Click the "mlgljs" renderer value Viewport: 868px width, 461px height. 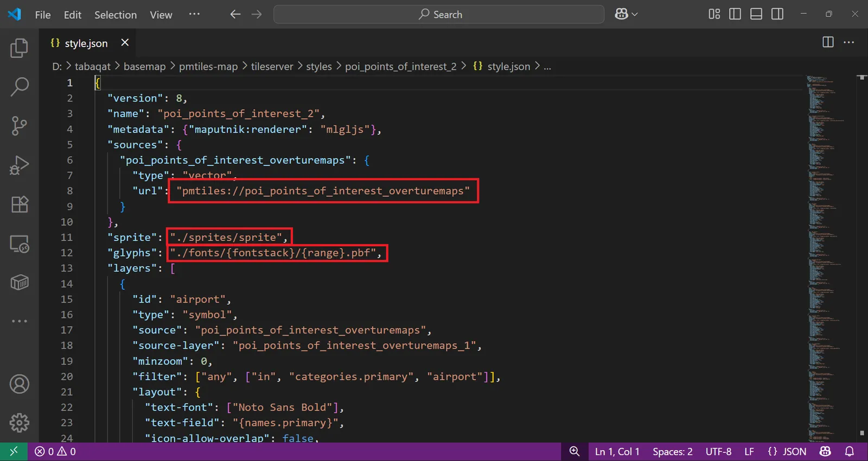click(345, 129)
